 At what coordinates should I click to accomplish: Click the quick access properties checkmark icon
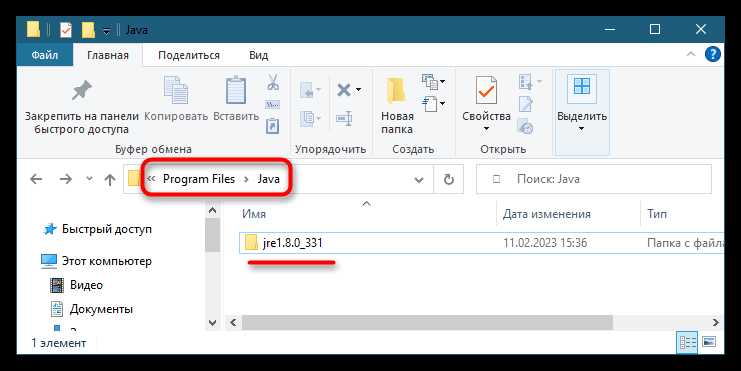pyautogui.click(x=66, y=30)
